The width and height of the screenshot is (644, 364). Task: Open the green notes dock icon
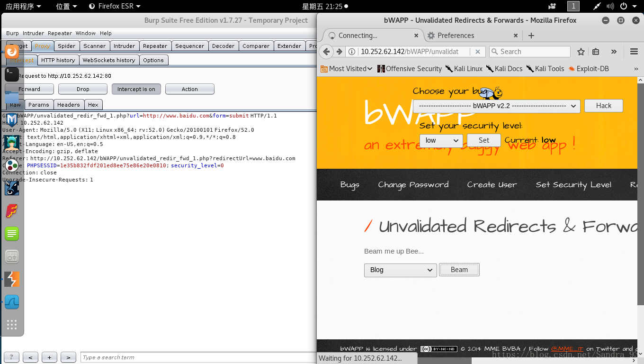[x=12, y=234]
